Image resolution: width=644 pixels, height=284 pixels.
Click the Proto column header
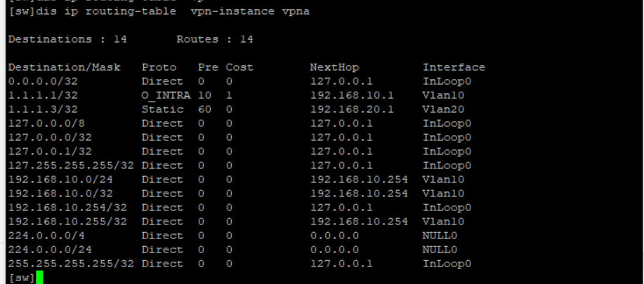click(159, 67)
